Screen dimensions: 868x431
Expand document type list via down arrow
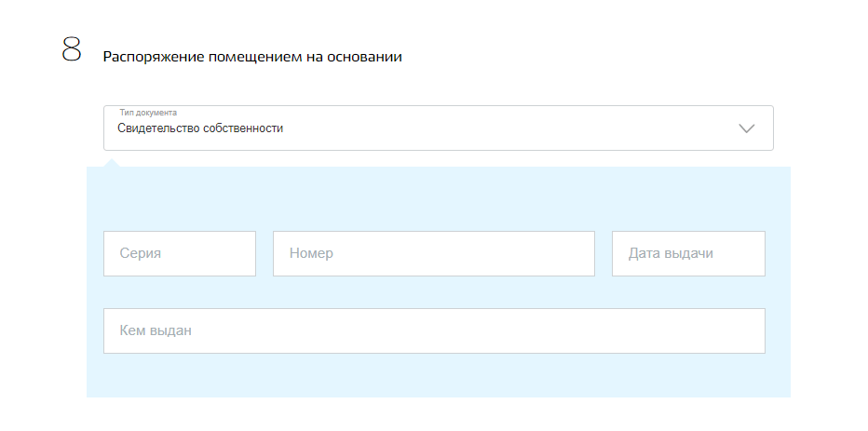(x=747, y=128)
